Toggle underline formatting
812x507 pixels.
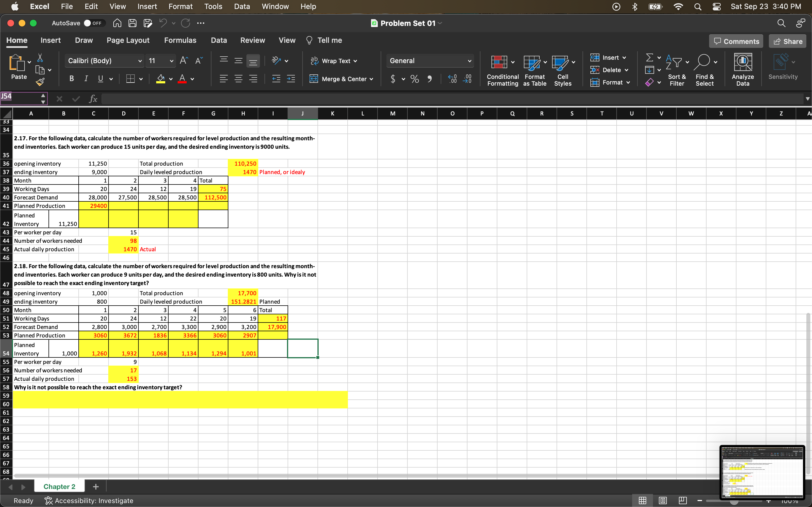[100, 79]
